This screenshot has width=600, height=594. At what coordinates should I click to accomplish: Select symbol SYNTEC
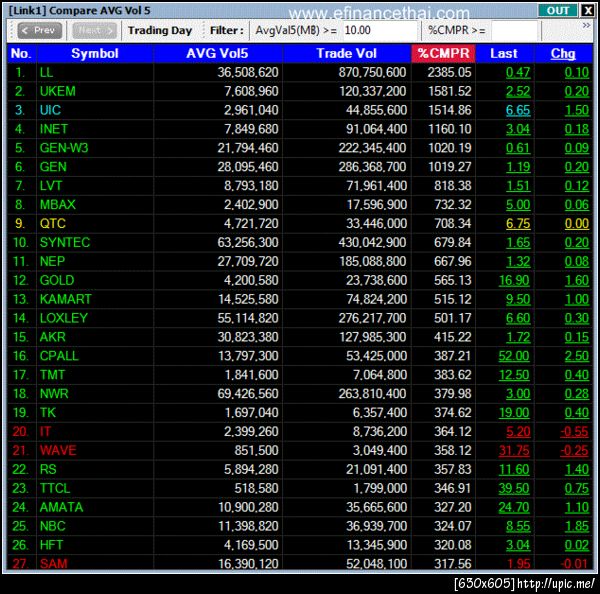[x=65, y=242]
